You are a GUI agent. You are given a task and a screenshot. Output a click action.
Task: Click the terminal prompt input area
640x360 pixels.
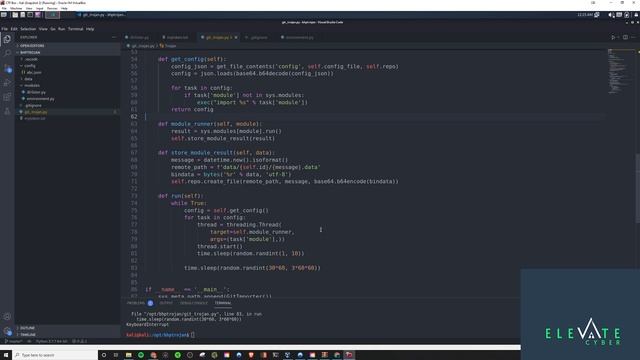[x=193, y=335]
